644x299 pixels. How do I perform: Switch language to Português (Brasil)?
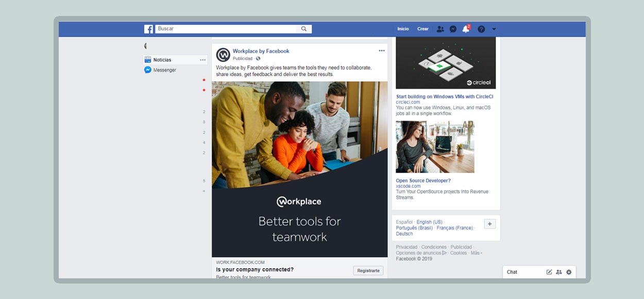(x=414, y=228)
